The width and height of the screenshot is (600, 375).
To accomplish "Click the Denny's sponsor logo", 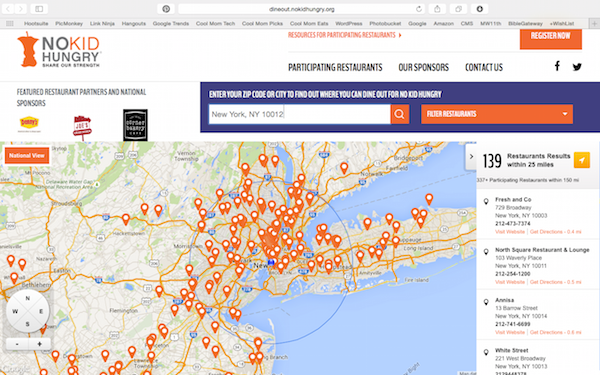I will click(x=29, y=124).
